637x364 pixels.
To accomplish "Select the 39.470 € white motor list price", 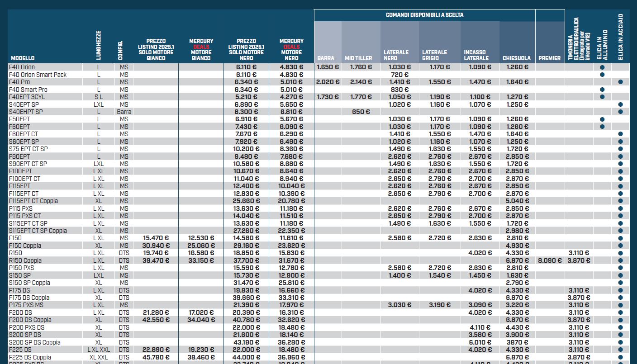I will pos(156,260).
